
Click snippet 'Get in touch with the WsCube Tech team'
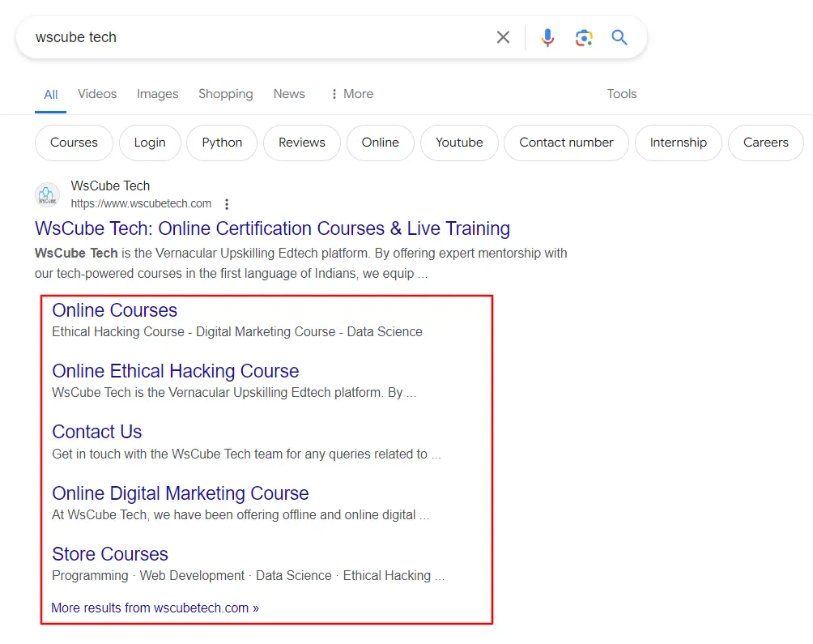coord(167,454)
